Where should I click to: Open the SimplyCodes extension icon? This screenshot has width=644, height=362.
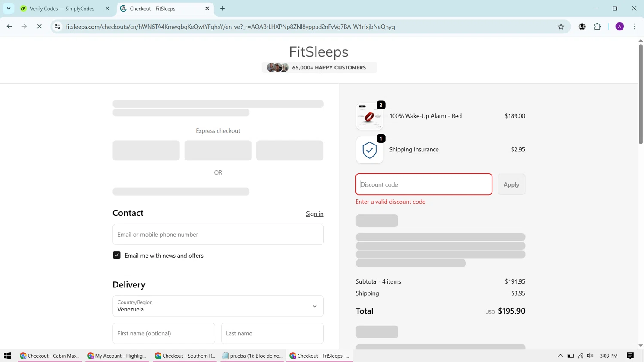(582, 27)
